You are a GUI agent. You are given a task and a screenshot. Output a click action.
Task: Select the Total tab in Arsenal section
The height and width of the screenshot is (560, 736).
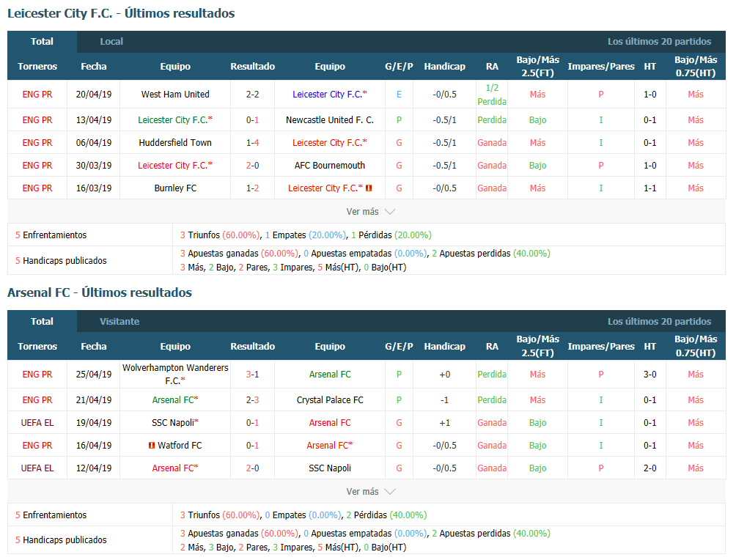43,322
